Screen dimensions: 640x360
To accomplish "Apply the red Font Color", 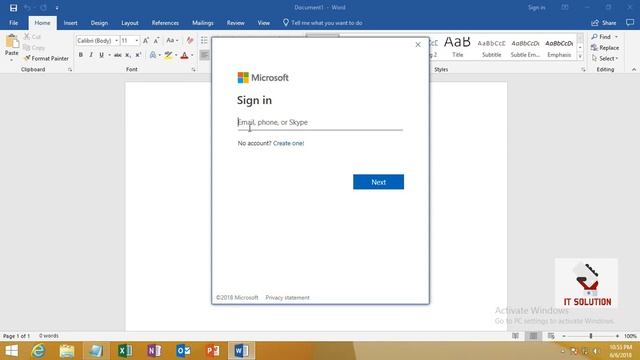I will click(184, 55).
